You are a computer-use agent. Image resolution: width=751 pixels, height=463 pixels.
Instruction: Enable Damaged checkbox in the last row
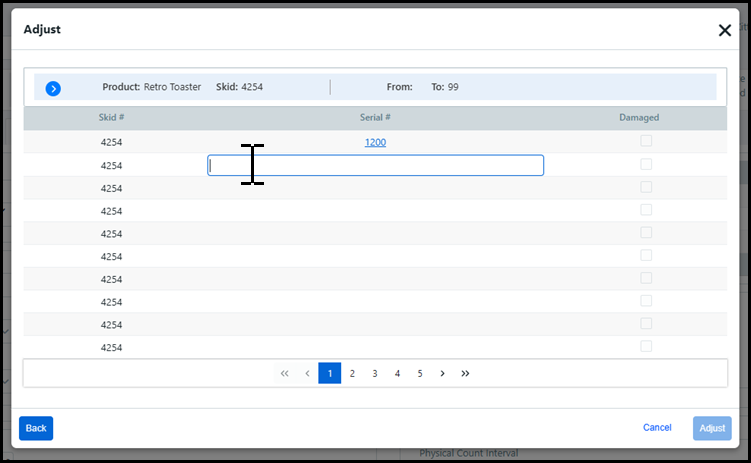click(646, 346)
